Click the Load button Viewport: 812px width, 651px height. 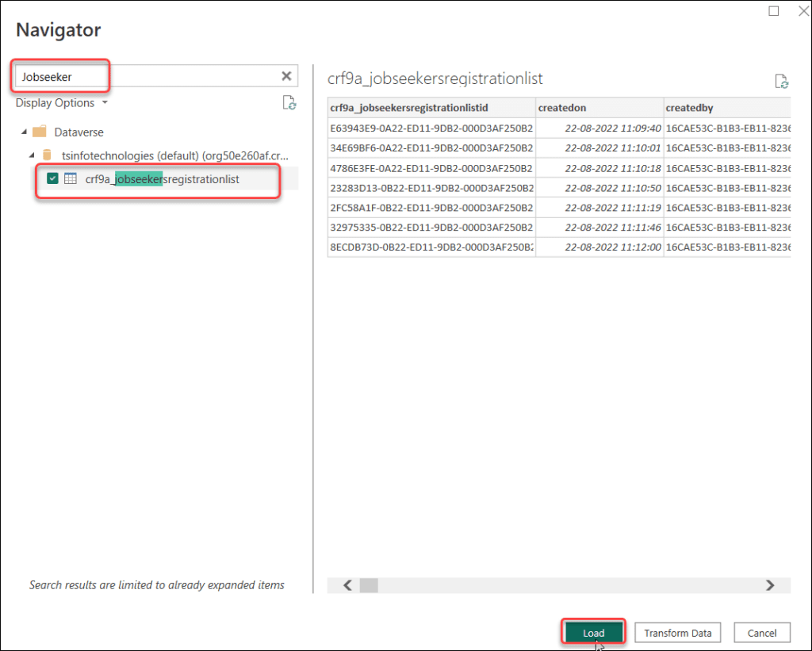(x=593, y=632)
